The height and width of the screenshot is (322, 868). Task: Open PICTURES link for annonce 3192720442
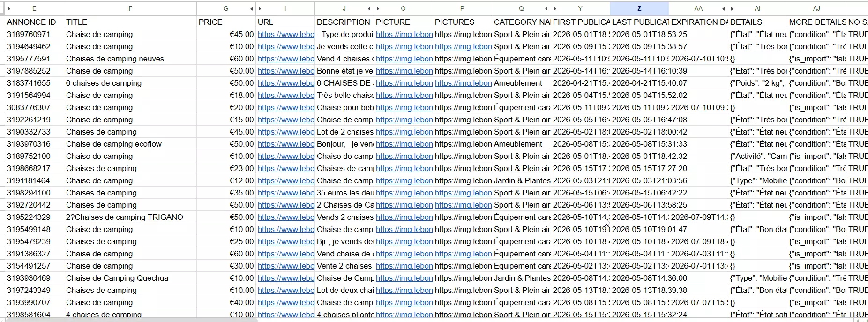(463, 205)
